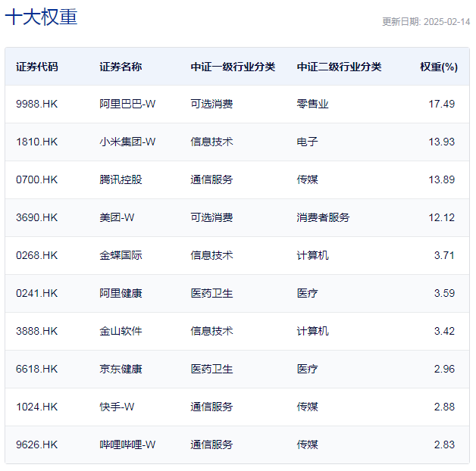Select stock name 美团-W
This screenshot has width=476, height=471.
pyautogui.click(x=117, y=218)
